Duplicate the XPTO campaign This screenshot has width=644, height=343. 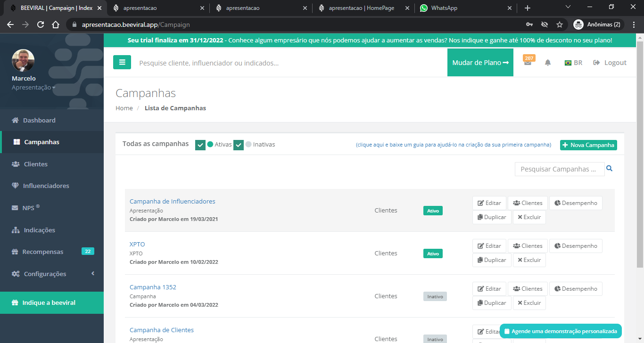click(x=492, y=260)
